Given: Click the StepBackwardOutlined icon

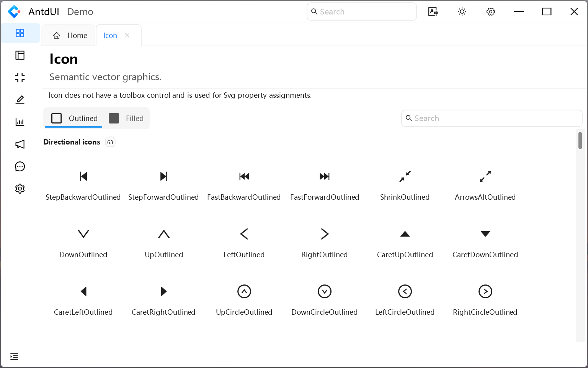Looking at the screenshot, I should pyautogui.click(x=83, y=176).
